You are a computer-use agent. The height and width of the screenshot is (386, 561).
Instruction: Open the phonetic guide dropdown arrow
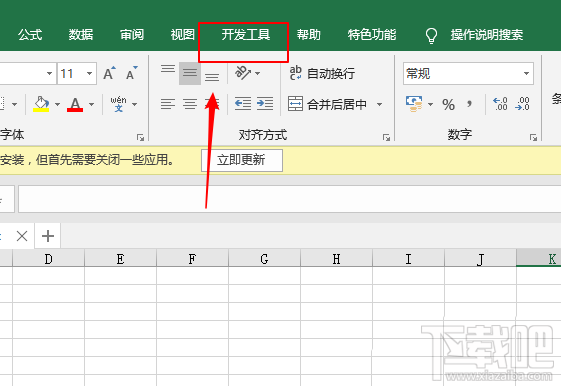pyautogui.click(x=135, y=104)
